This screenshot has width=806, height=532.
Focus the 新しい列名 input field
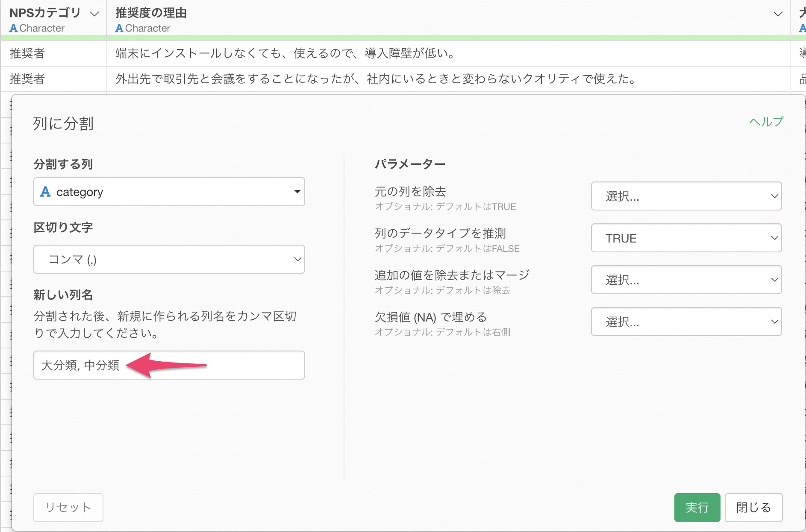169,365
